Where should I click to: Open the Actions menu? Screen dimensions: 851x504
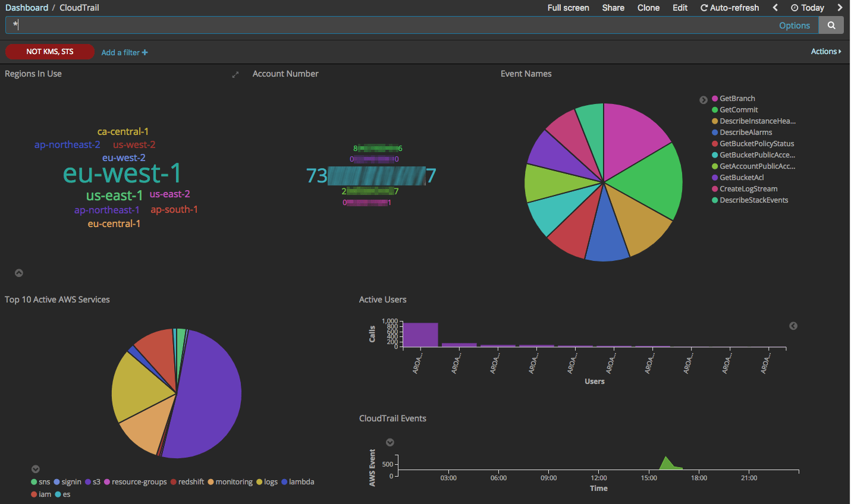(x=825, y=51)
